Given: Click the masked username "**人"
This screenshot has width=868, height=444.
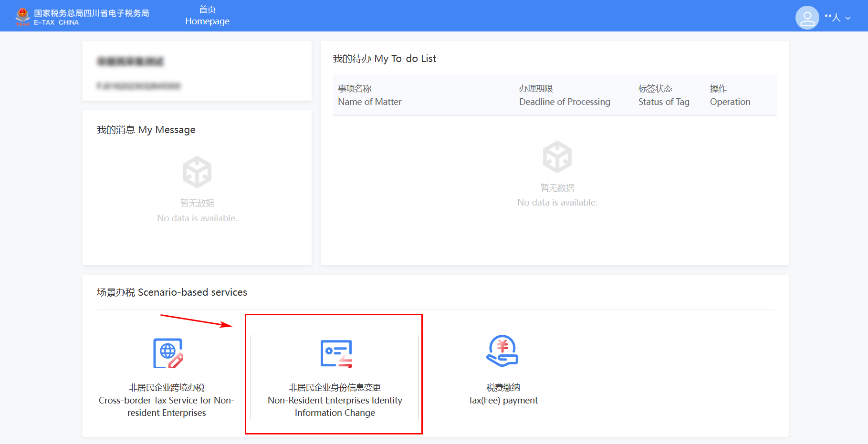Looking at the screenshot, I should coord(832,18).
